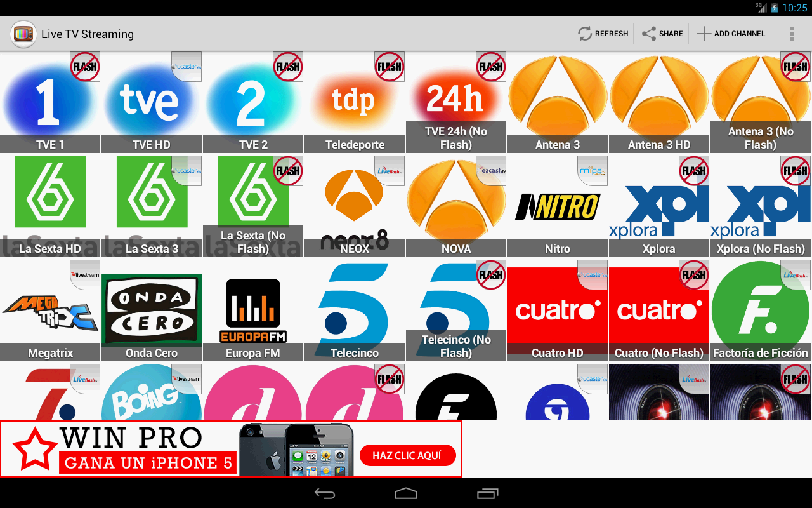This screenshot has width=812, height=508.
Task: Add a new channel
Action: (731, 34)
